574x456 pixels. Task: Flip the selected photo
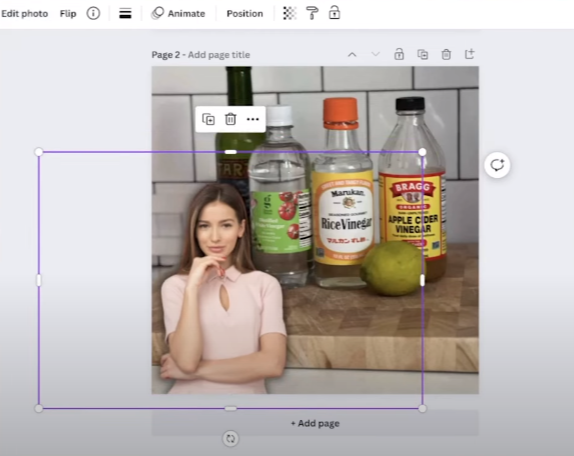coord(68,14)
